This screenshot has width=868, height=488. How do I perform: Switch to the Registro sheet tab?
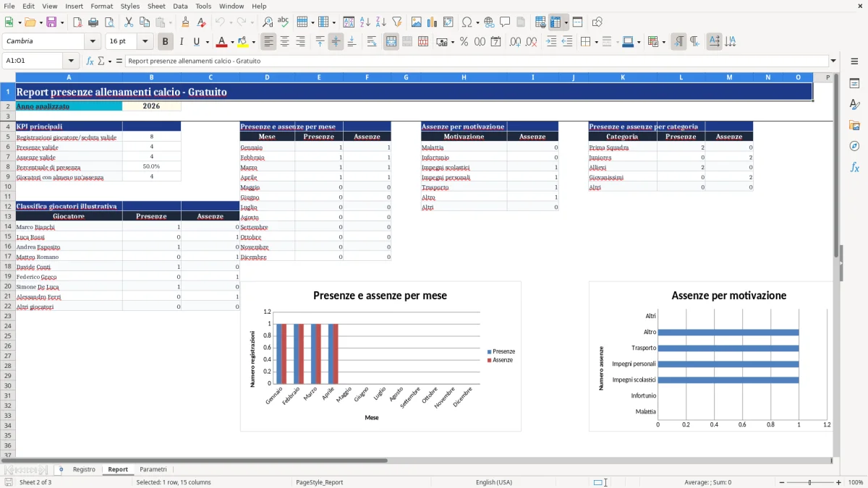click(84, 469)
